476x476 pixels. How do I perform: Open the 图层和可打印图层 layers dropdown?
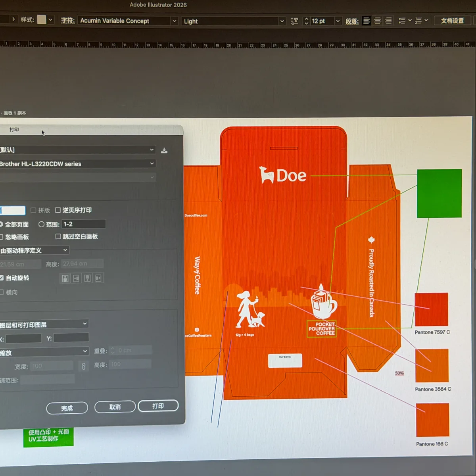44,324
